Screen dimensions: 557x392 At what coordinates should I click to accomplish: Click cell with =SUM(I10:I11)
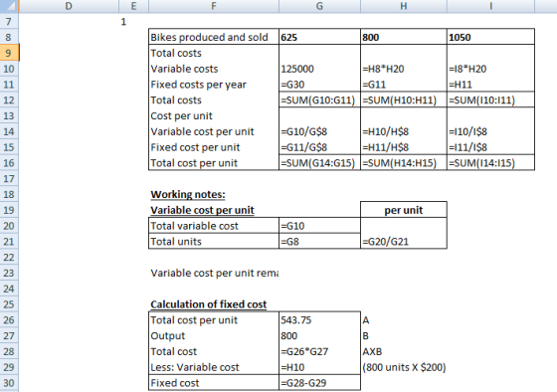490,99
